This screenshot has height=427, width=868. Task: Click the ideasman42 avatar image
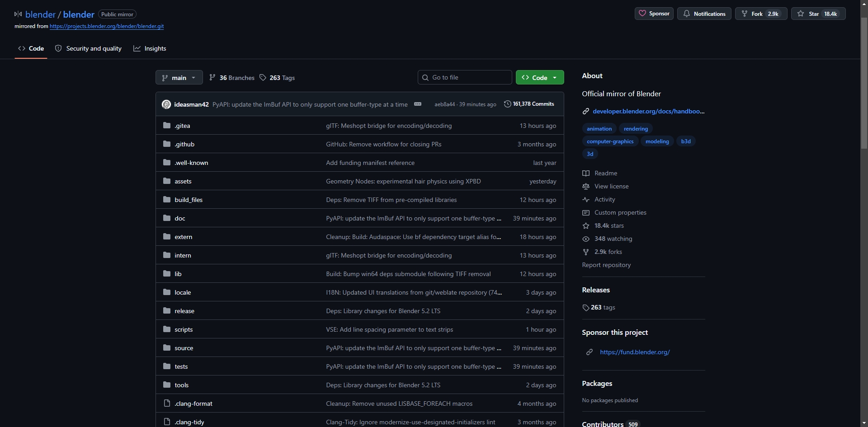coord(166,104)
